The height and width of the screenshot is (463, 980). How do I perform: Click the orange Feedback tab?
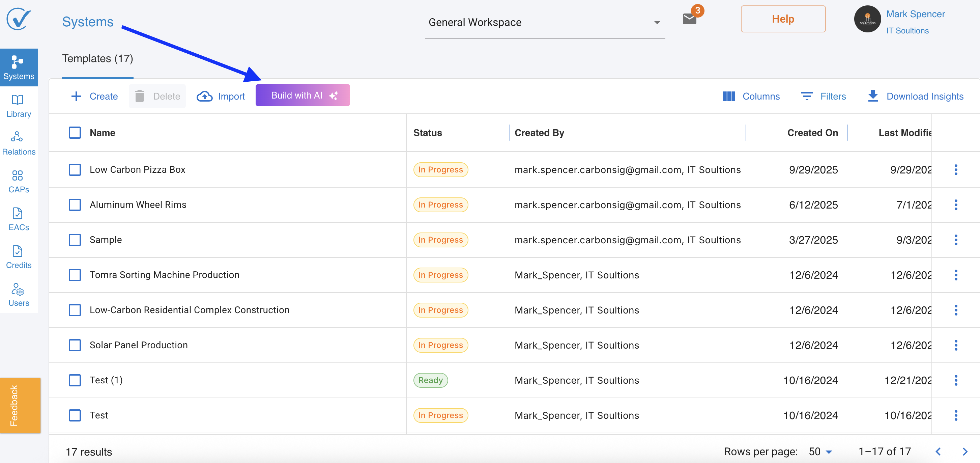coord(20,406)
